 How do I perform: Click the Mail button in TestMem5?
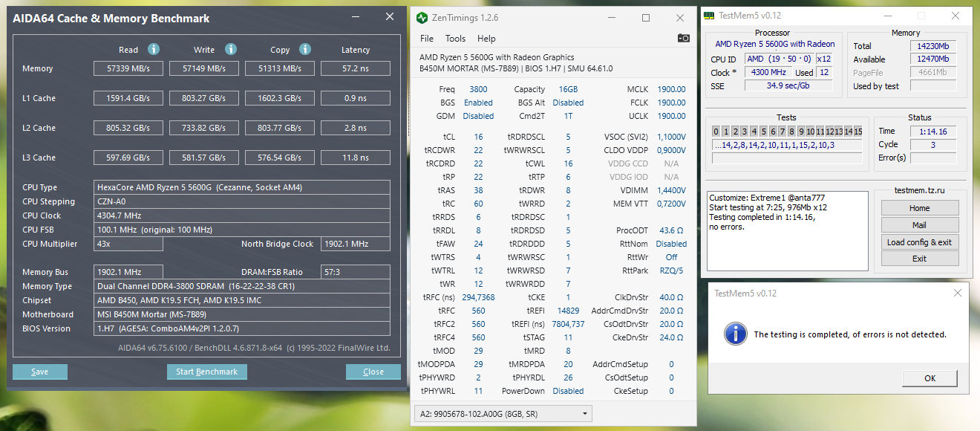(x=920, y=225)
